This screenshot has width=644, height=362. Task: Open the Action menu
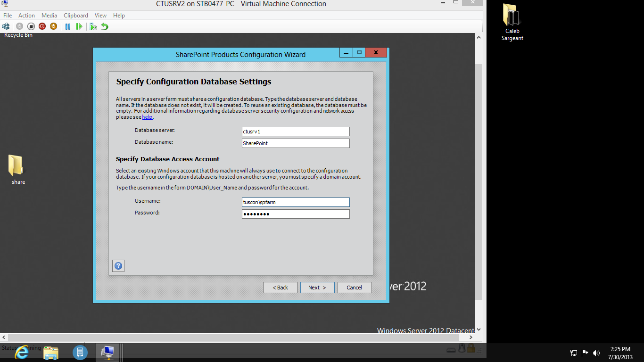click(x=26, y=16)
